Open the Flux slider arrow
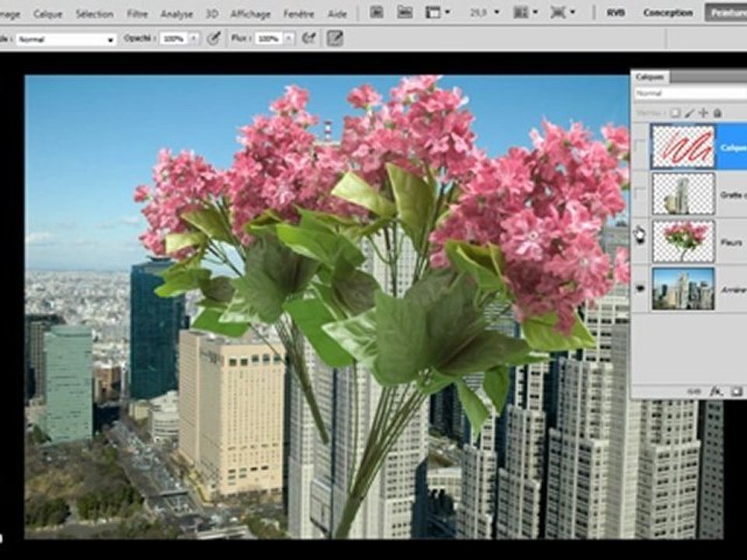Image resolution: width=747 pixels, height=560 pixels. pos(289,39)
